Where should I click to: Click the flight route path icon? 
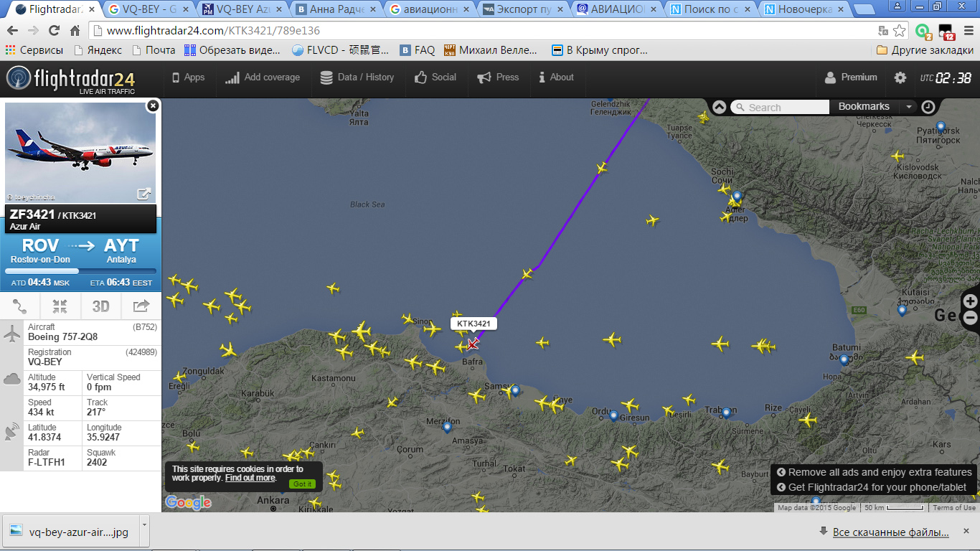19,306
